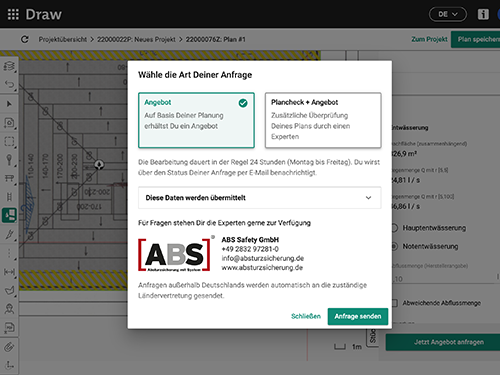Select the pointer selection tool
This screenshot has width=500, height=375.
(9, 104)
